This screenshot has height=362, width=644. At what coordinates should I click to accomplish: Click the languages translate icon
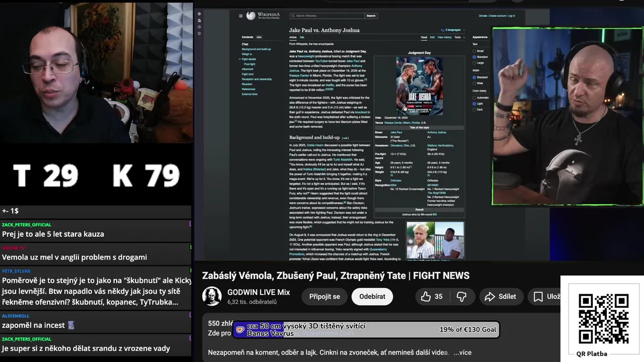442,30
